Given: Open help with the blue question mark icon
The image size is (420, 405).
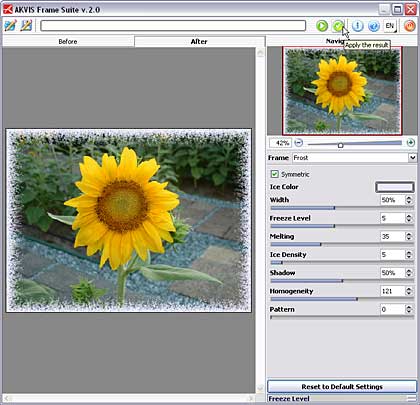Looking at the screenshot, I should pos(374,26).
